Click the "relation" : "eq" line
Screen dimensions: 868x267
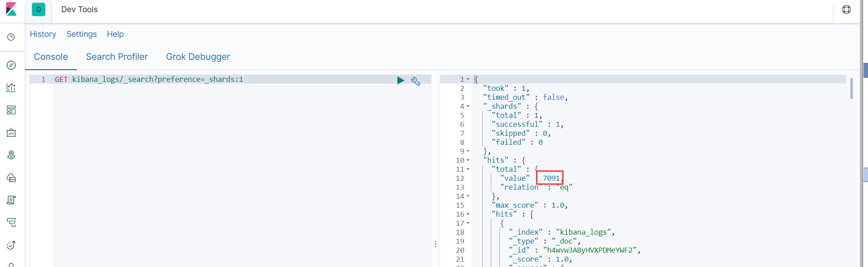(536, 187)
